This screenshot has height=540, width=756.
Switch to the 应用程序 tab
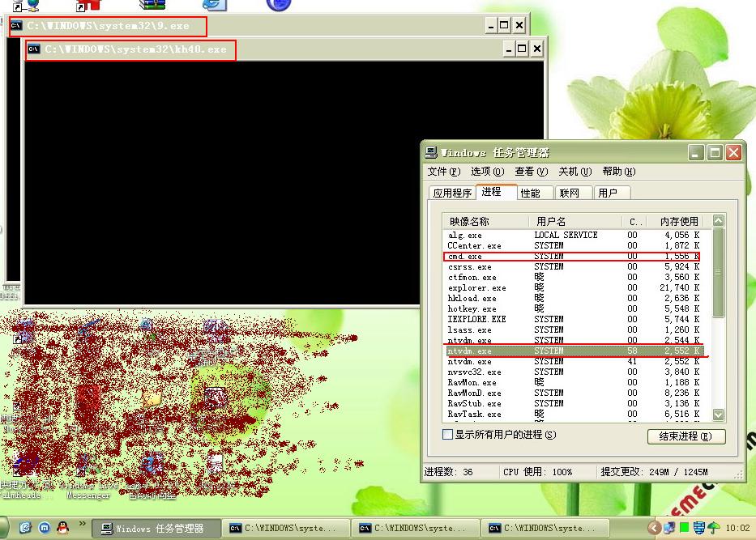pyautogui.click(x=452, y=193)
